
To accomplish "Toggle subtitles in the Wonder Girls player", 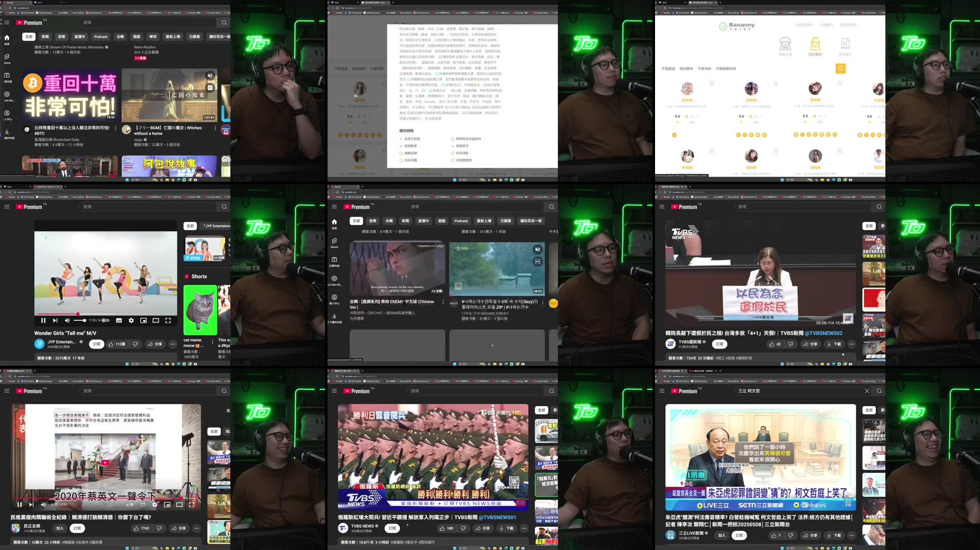I will [119, 320].
